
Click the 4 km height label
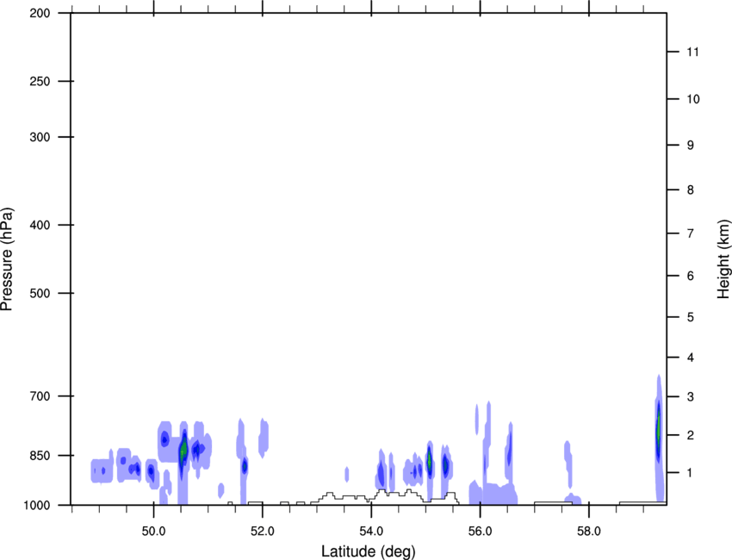[x=691, y=358]
